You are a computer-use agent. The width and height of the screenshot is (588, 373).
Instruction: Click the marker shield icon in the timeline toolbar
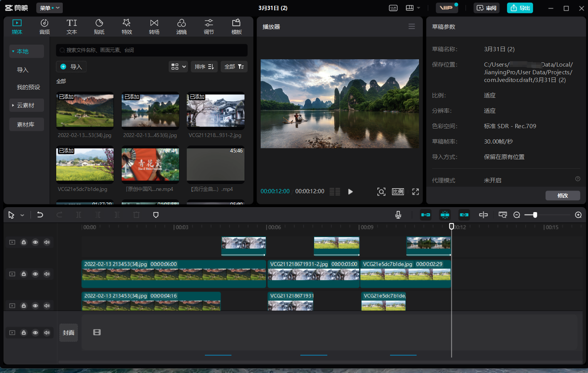pyautogui.click(x=156, y=215)
